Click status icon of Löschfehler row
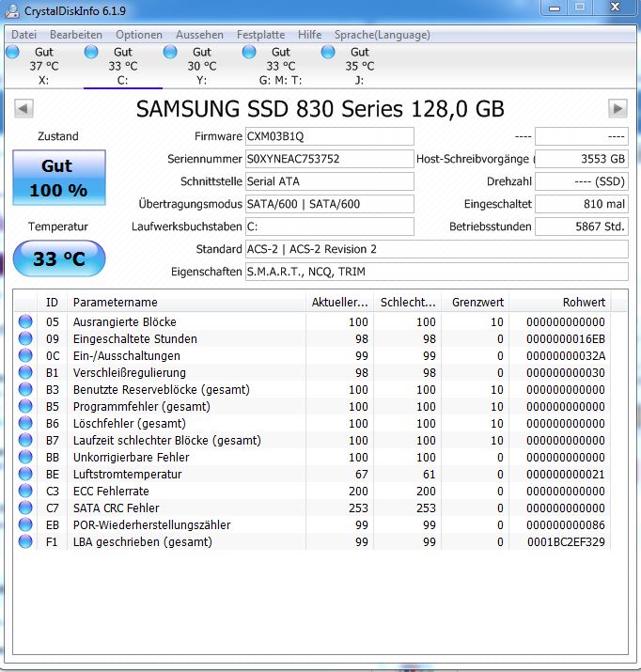641x672 pixels. pyautogui.click(x=25, y=423)
